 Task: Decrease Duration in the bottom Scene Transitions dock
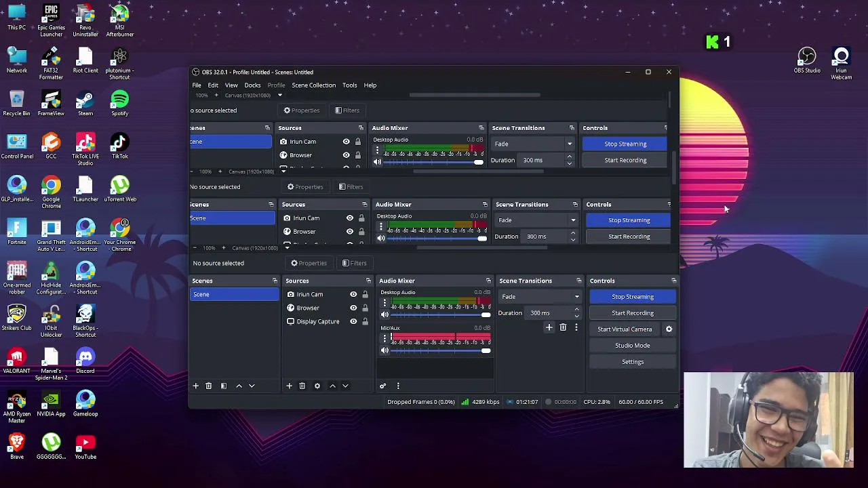[576, 315]
